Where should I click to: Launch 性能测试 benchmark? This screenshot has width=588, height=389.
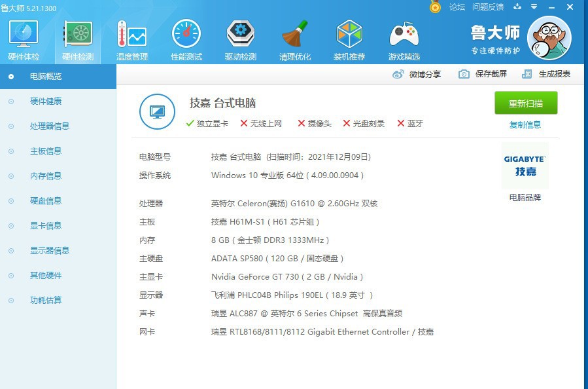click(x=186, y=38)
